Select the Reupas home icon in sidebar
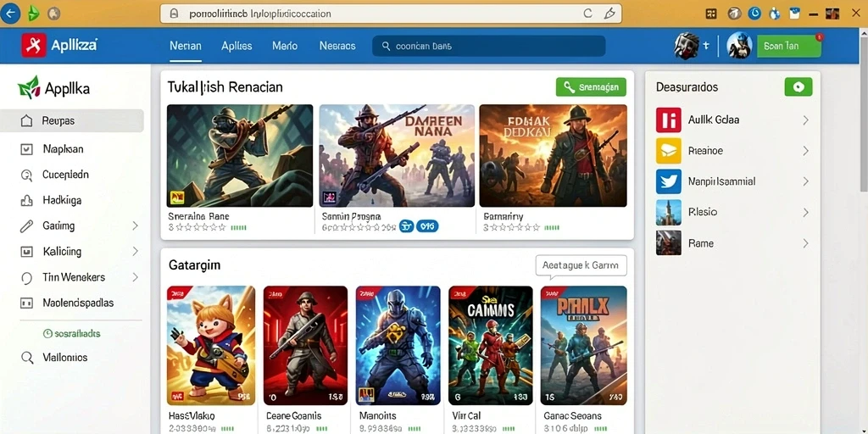 [26, 120]
